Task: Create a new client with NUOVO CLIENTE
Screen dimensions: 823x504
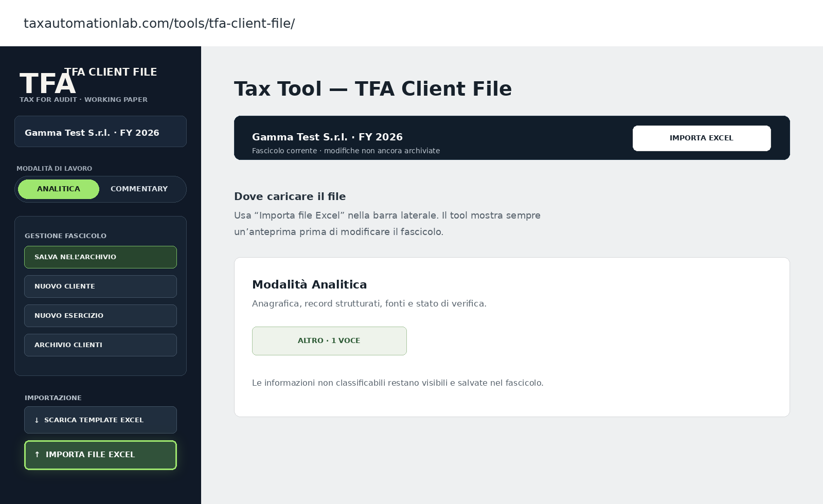Action: click(100, 286)
